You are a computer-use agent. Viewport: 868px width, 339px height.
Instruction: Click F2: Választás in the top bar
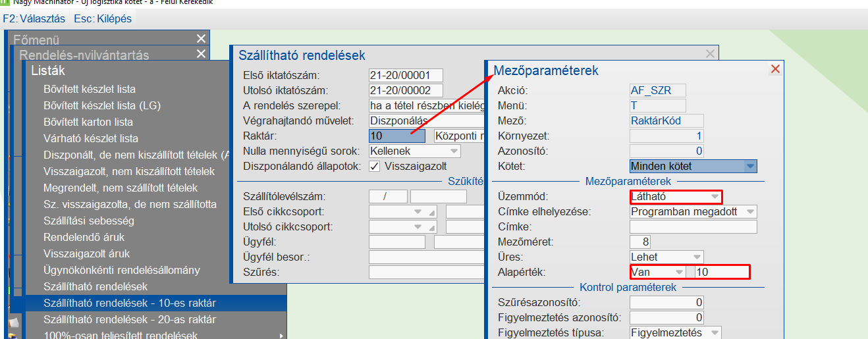tap(34, 18)
